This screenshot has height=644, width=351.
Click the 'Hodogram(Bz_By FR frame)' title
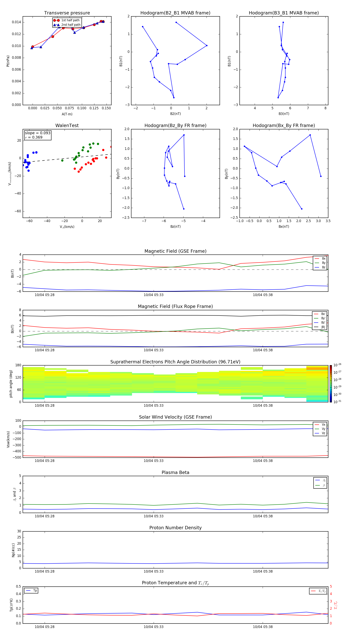coord(175,125)
